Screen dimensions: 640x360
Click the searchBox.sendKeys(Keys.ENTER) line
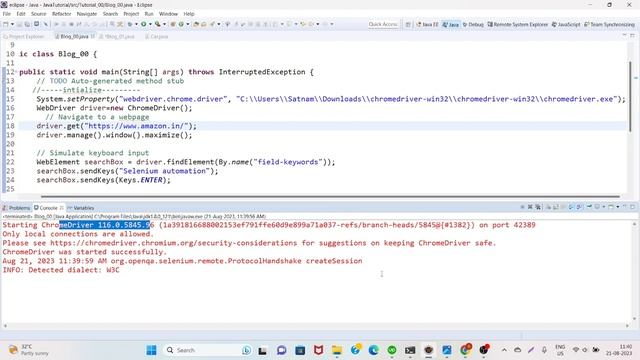coord(103,180)
